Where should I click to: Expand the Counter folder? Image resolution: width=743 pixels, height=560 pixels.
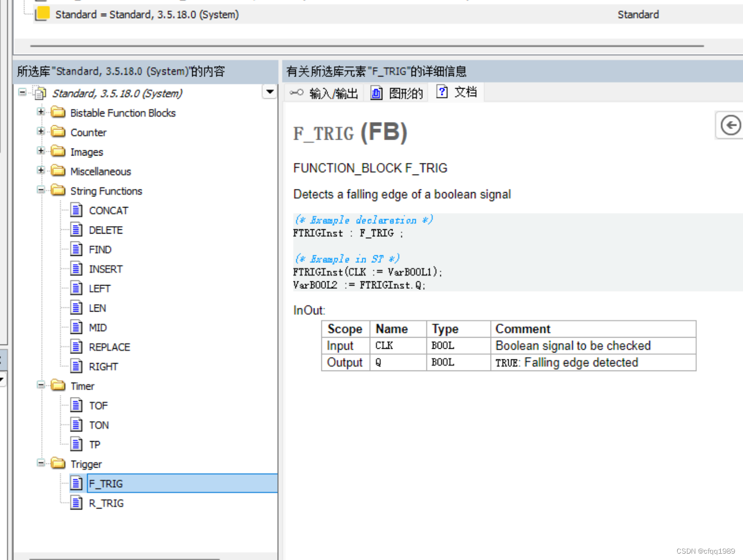tap(41, 131)
